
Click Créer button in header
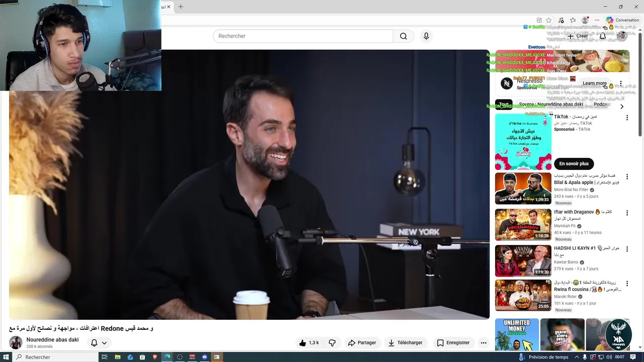coord(578,36)
